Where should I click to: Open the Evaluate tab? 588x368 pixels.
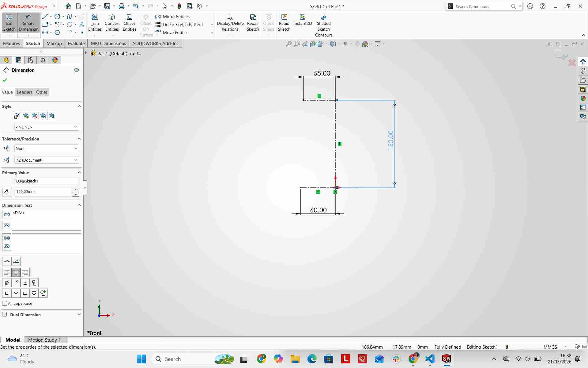pyautogui.click(x=76, y=43)
